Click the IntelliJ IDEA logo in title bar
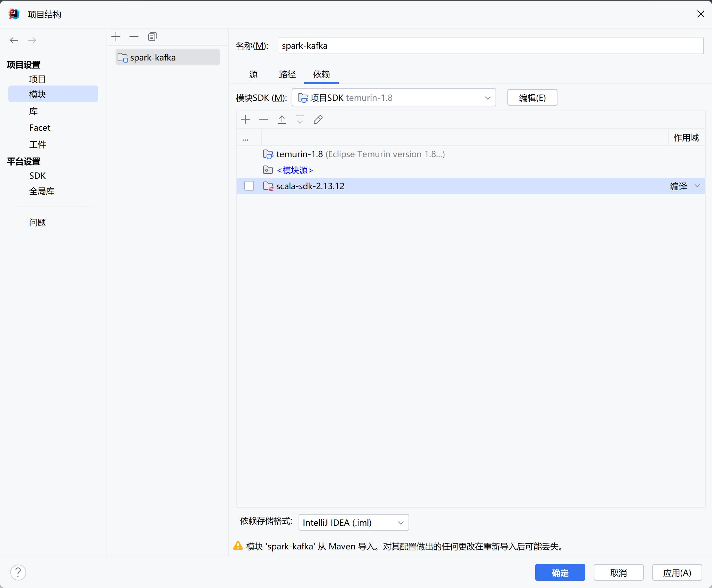 point(14,14)
